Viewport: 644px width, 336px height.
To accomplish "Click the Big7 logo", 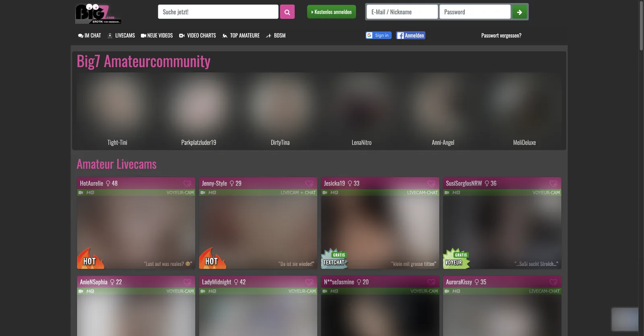I will (98, 14).
